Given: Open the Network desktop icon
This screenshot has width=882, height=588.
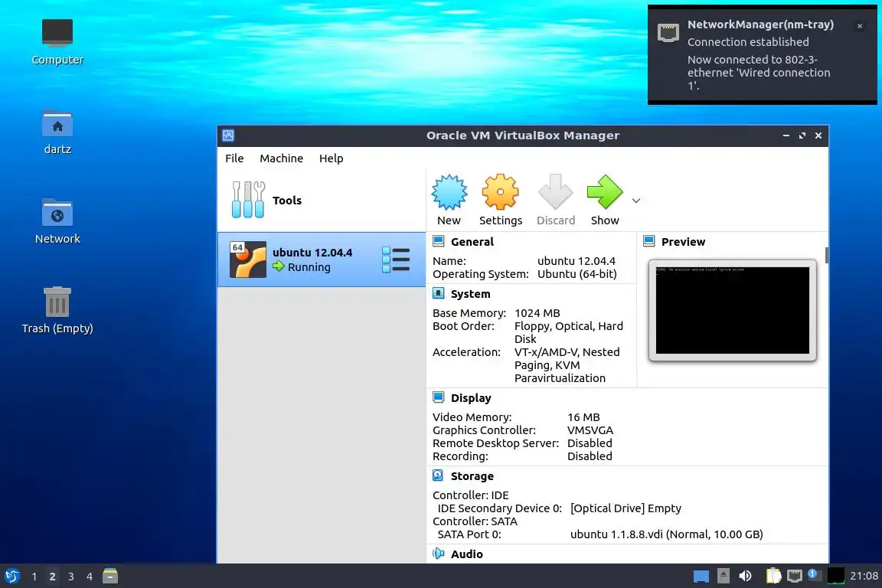Looking at the screenshot, I should point(57,221).
